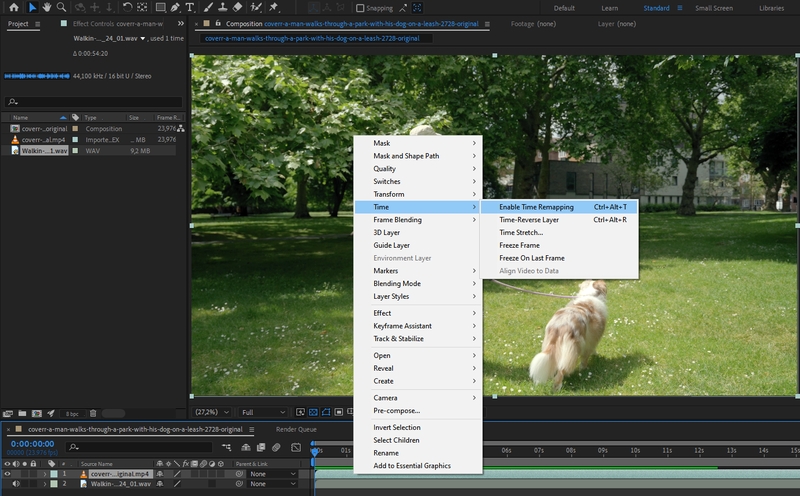This screenshot has height=496, width=800.
Task: Choose Pre-compose from context menu
Action: (x=418, y=410)
